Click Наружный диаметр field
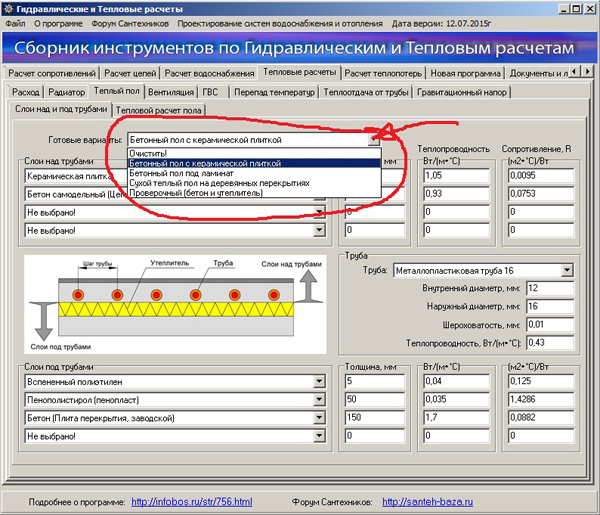600x515 pixels. [550, 306]
